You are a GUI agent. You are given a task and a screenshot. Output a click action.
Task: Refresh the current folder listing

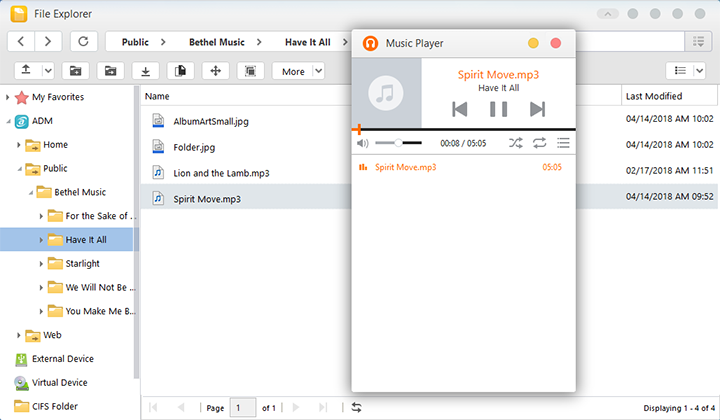point(84,41)
